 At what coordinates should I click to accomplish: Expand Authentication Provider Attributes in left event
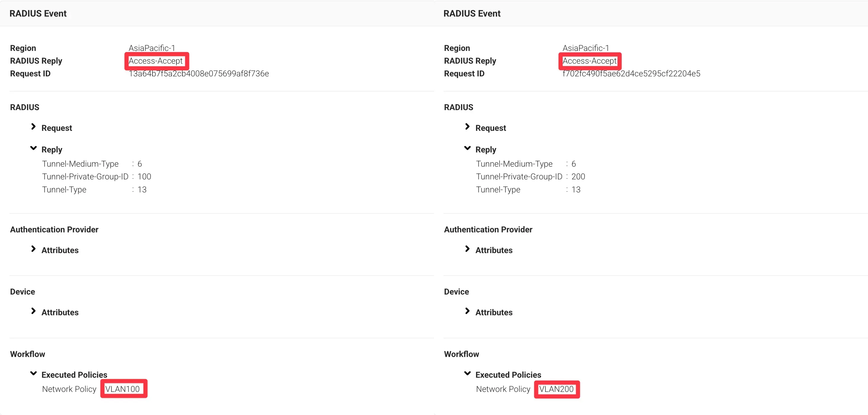[33, 249]
